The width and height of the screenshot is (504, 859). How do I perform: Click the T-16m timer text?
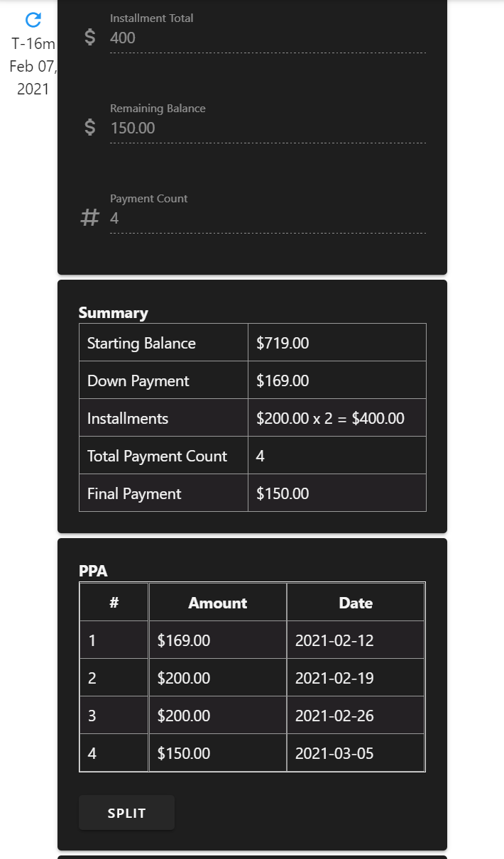tap(33, 44)
